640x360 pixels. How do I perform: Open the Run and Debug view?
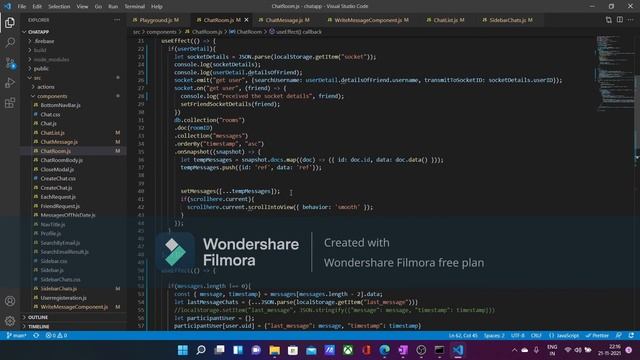pyautogui.click(x=10, y=82)
